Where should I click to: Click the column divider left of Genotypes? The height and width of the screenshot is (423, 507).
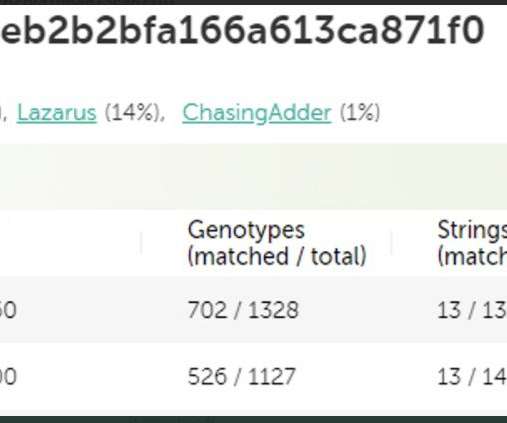coord(141,243)
